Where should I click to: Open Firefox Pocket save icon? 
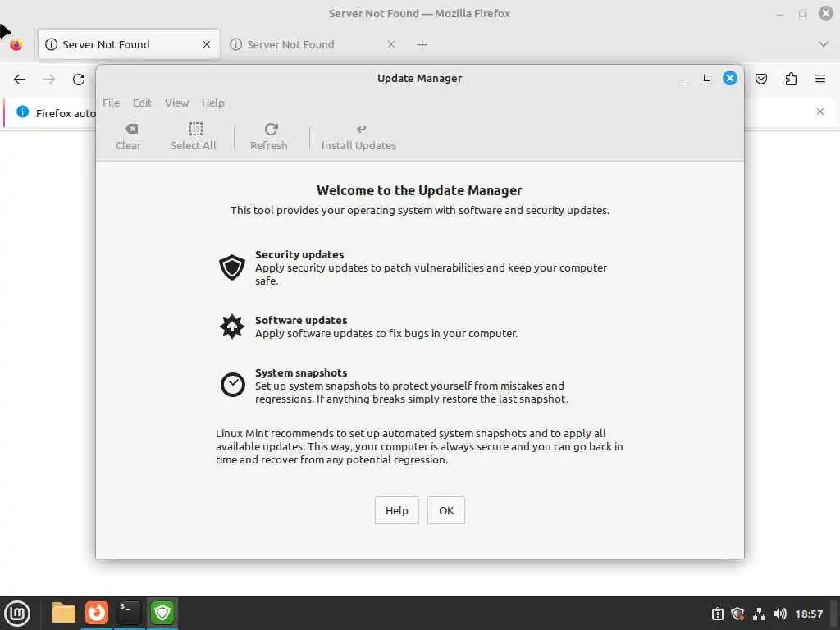pyautogui.click(x=761, y=80)
